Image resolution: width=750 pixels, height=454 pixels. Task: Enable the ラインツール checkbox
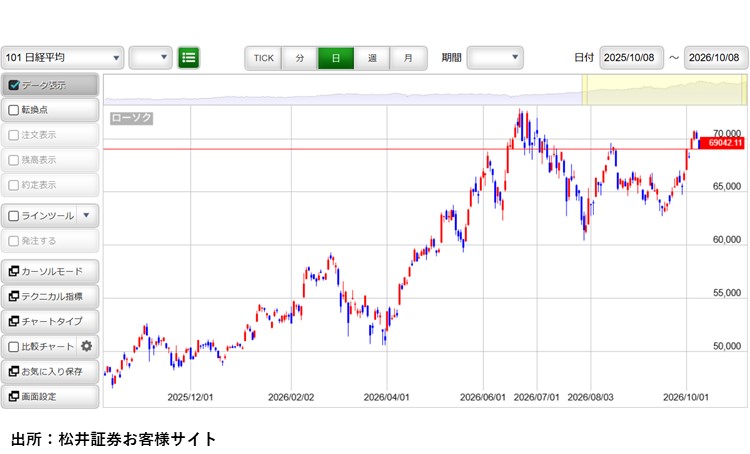[14, 216]
